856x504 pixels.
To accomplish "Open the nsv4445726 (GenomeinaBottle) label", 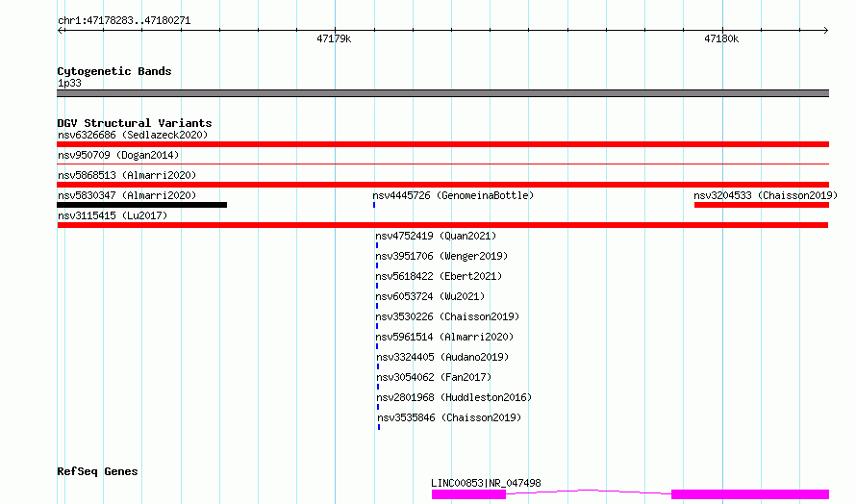I will pyautogui.click(x=453, y=195).
